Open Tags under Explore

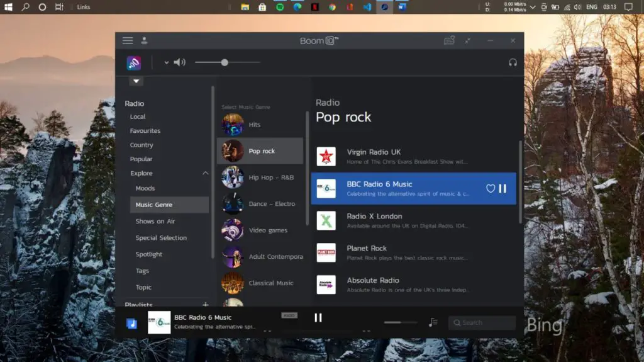click(142, 271)
